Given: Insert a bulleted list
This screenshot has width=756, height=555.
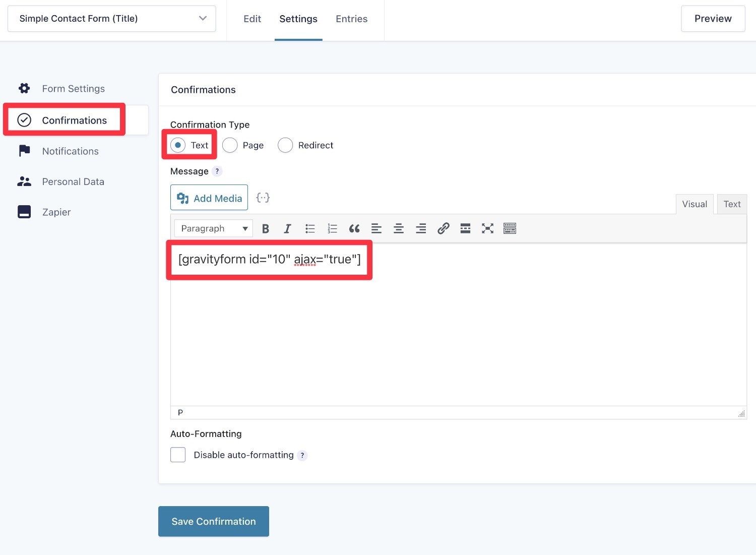Looking at the screenshot, I should click(x=310, y=229).
